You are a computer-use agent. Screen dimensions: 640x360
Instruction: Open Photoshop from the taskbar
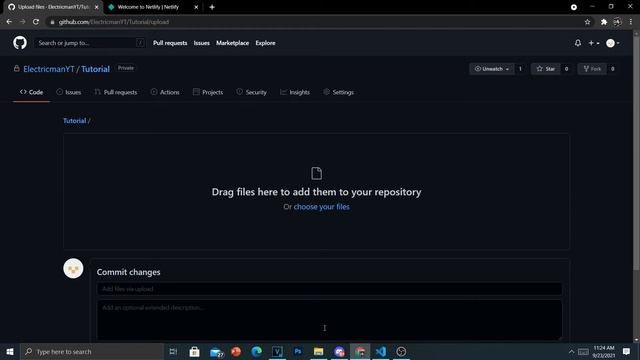298,351
